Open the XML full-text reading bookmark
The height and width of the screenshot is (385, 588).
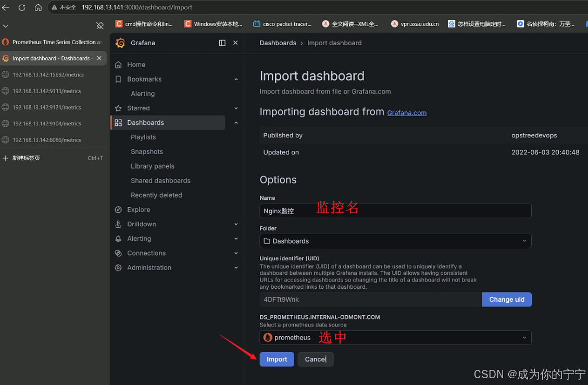coord(351,24)
